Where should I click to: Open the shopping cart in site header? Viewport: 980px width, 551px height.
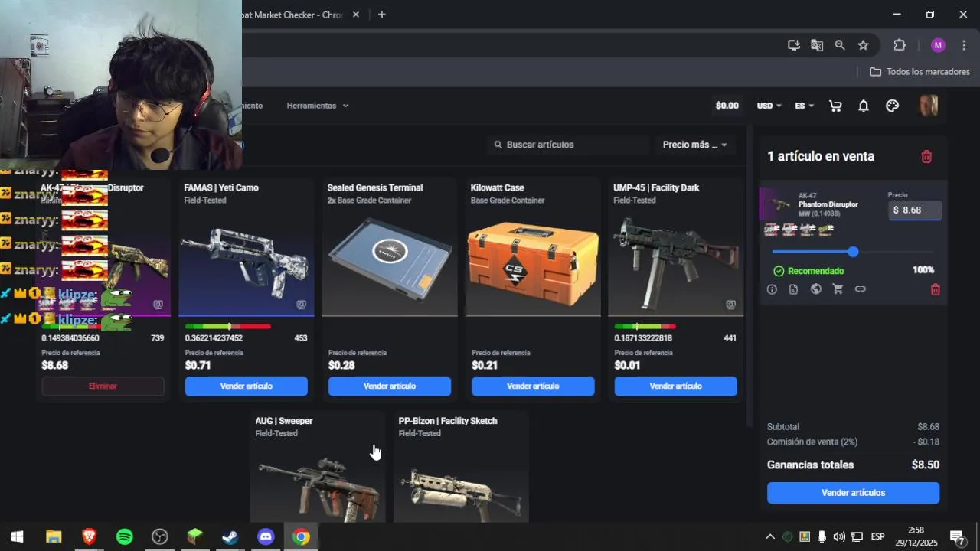coord(835,106)
